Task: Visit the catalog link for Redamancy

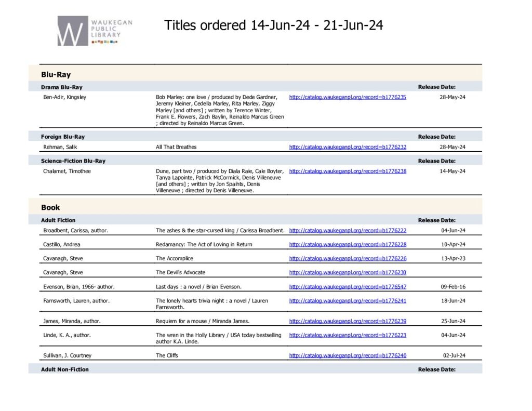Action: [x=348, y=244]
